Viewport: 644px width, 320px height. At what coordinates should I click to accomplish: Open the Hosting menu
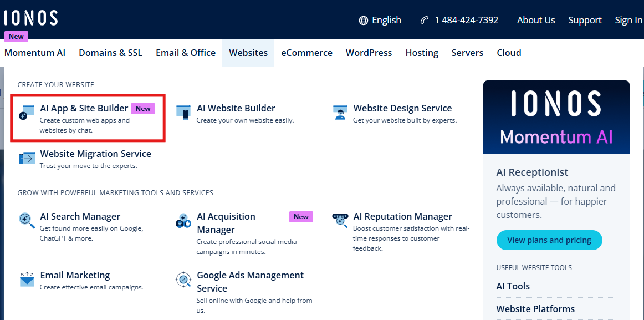coord(422,53)
